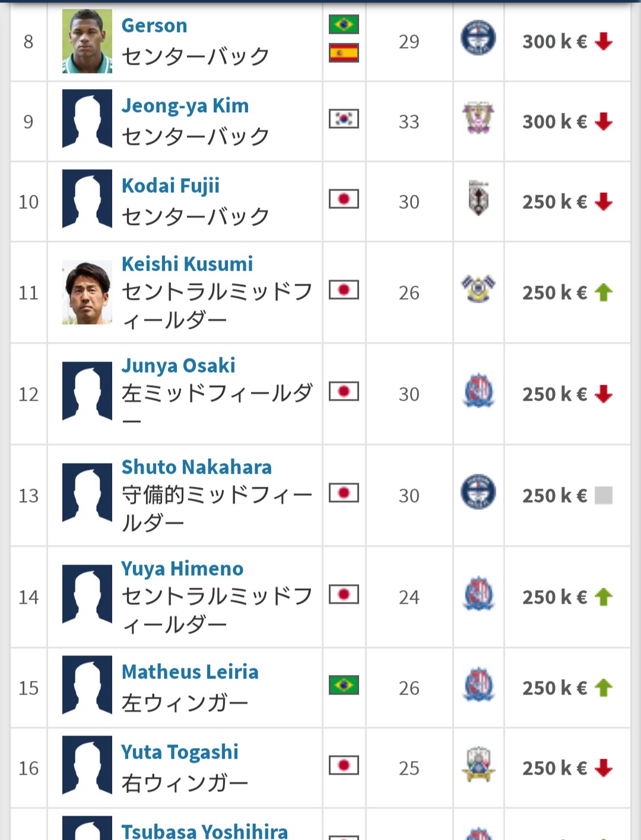Open purple club crest for Jeong-ya Kim
This screenshot has width=641, height=840.
coord(478,117)
